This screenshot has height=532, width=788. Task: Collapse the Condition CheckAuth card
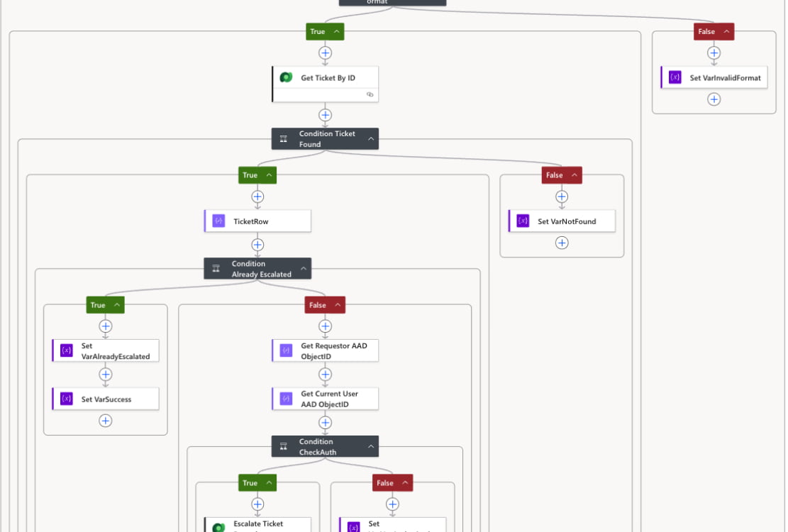click(x=370, y=446)
